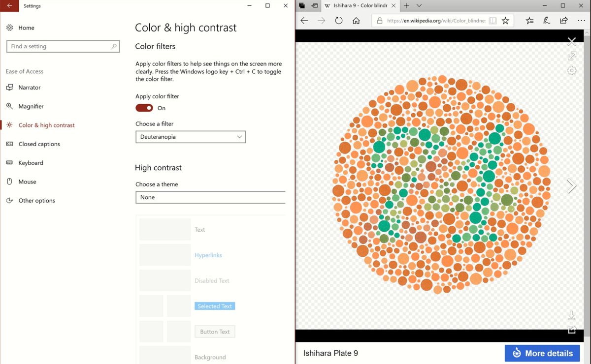
Task: Toggle Edge reading view book icon
Action: pyautogui.click(x=493, y=21)
